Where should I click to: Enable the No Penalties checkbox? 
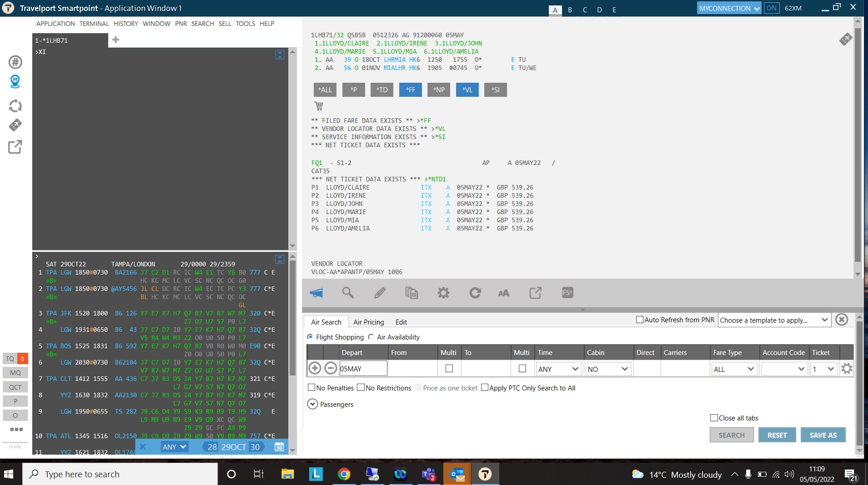click(311, 388)
